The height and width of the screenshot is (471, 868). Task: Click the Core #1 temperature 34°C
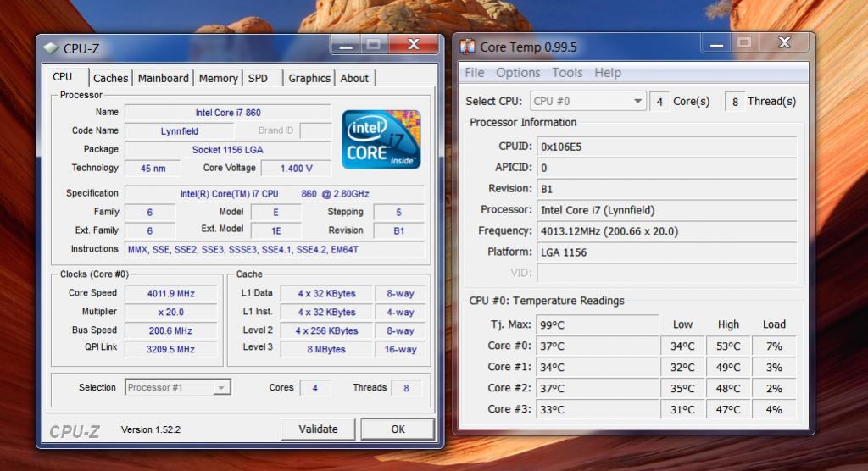(x=598, y=367)
